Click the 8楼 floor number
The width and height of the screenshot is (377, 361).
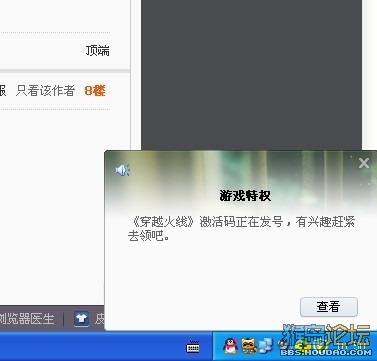95,91
